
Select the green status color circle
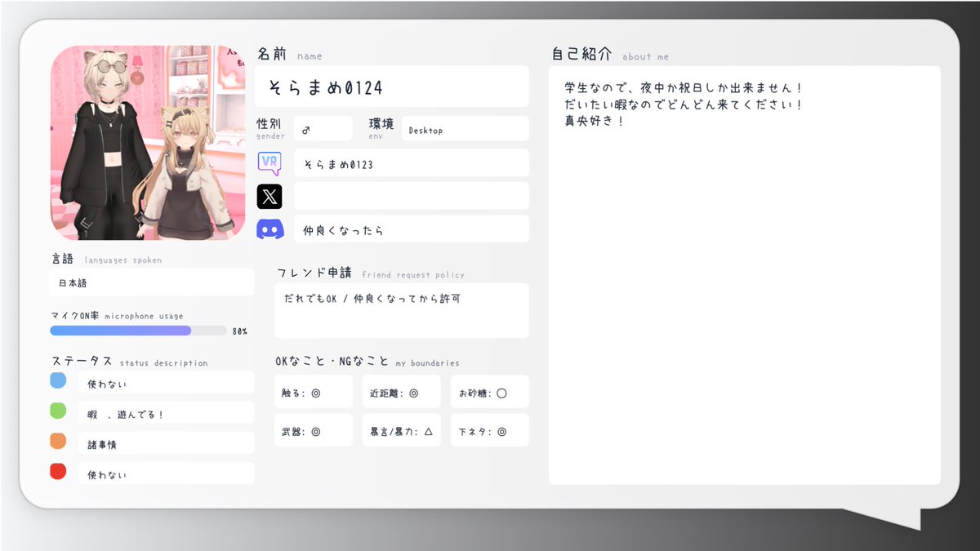58,411
